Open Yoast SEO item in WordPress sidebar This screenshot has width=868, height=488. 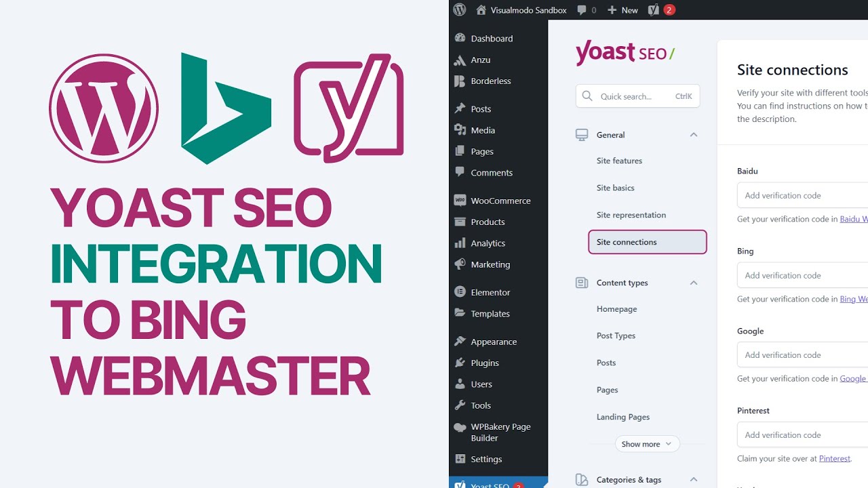498,483
